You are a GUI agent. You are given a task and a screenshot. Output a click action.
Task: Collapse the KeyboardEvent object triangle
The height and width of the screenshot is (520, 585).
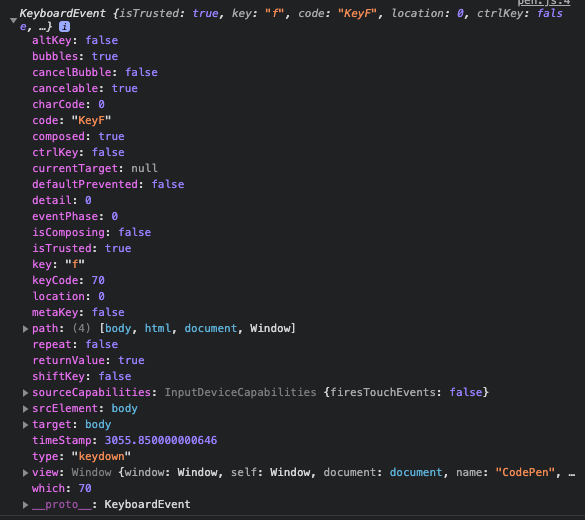(13, 20)
